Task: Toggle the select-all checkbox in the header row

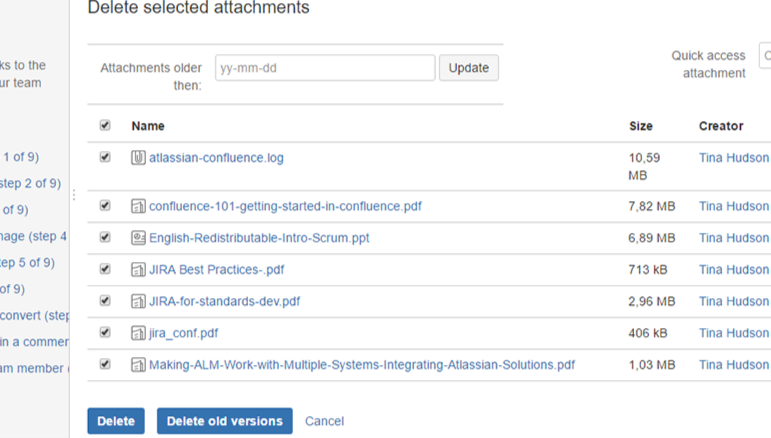Action: pyautogui.click(x=105, y=126)
